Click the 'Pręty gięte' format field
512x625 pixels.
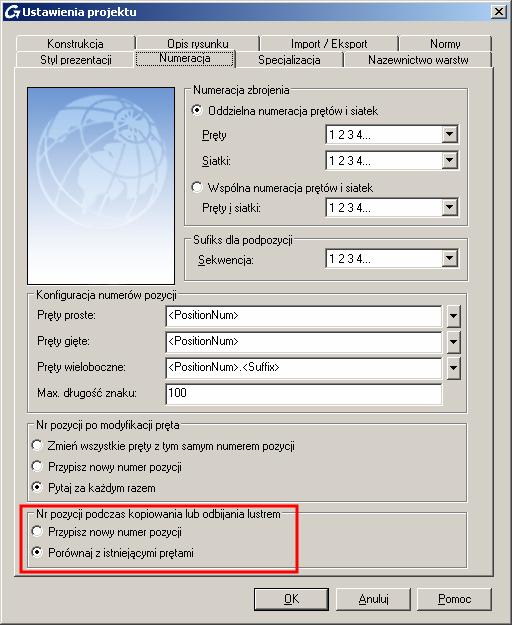(x=304, y=342)
